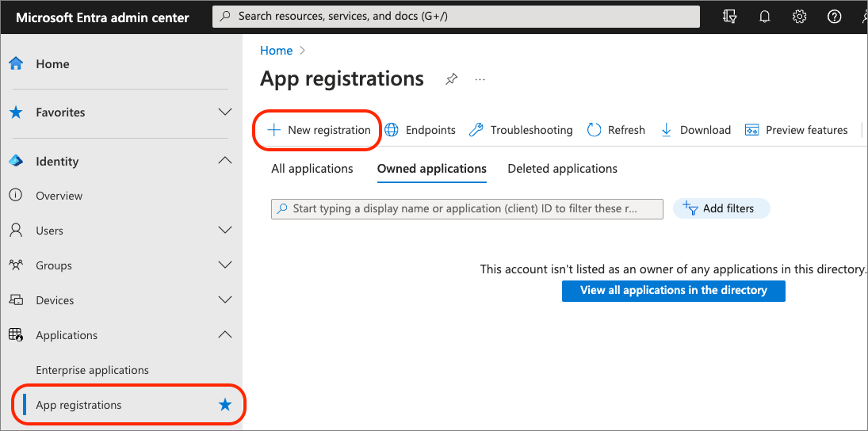Click the App registrations page heading

pyautogui.click(x=342, y=78)
